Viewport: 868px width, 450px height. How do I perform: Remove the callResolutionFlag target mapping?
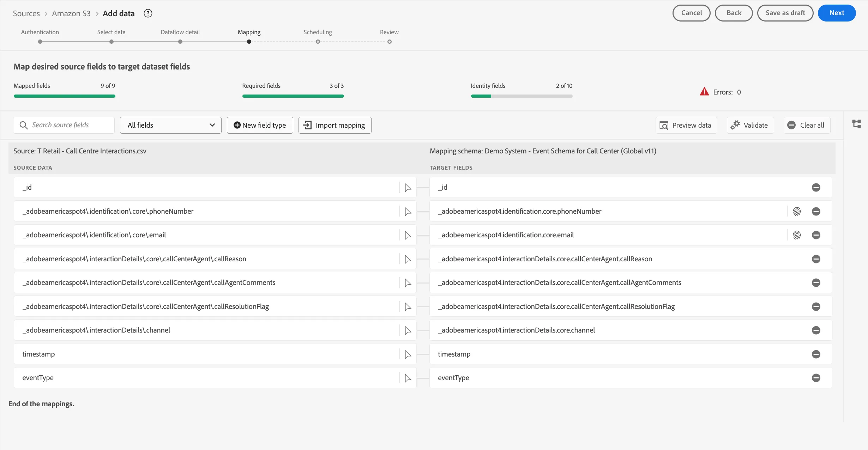816,306
